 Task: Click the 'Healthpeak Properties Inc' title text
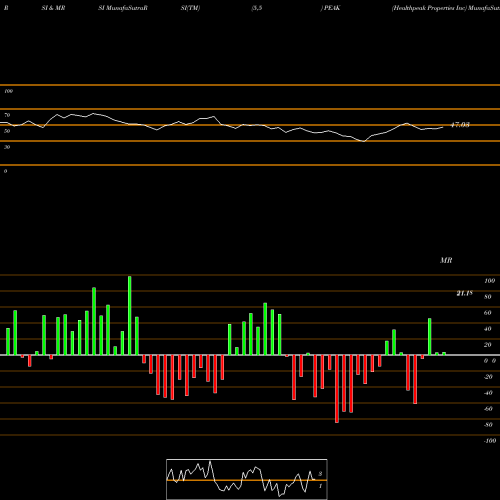click(x=429, y=8)
